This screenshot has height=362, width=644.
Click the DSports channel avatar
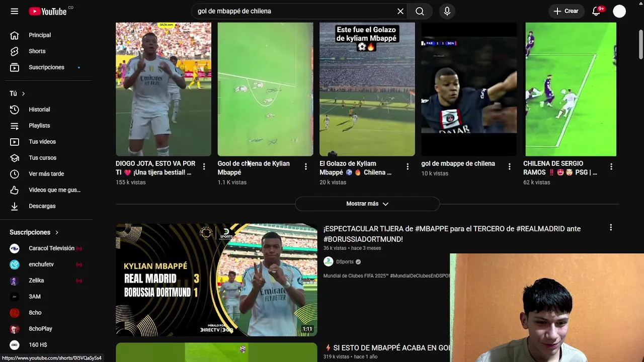tap(329, 261)
